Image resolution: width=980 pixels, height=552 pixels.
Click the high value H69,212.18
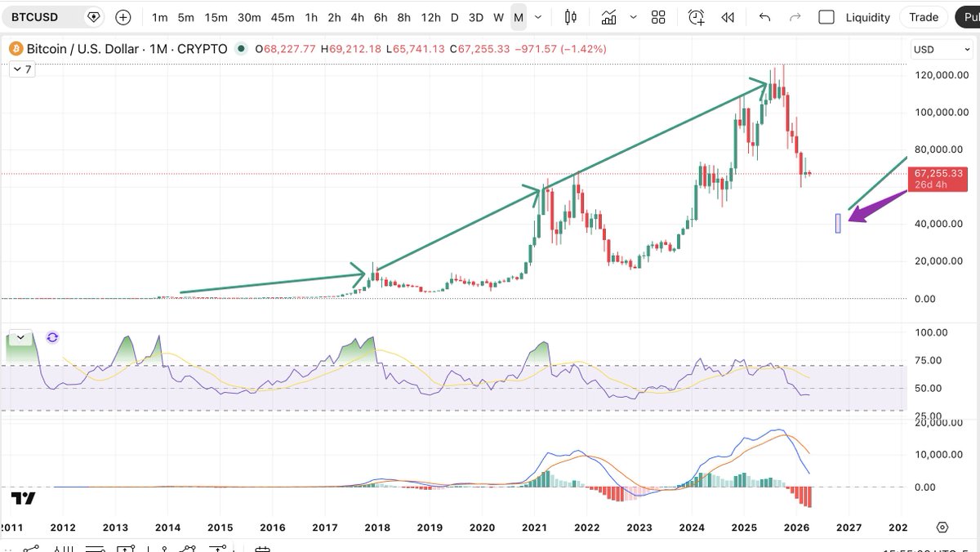pos(353,49)
